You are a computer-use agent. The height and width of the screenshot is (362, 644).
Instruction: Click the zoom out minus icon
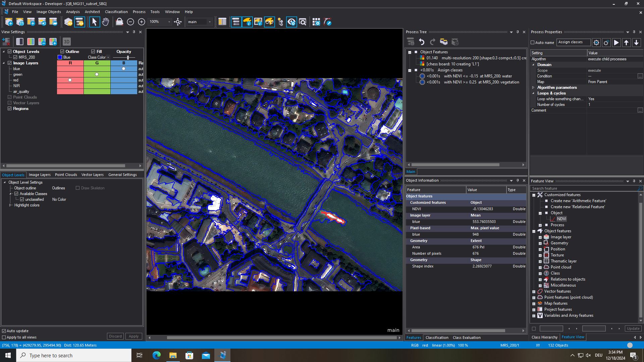pos(130,22)
